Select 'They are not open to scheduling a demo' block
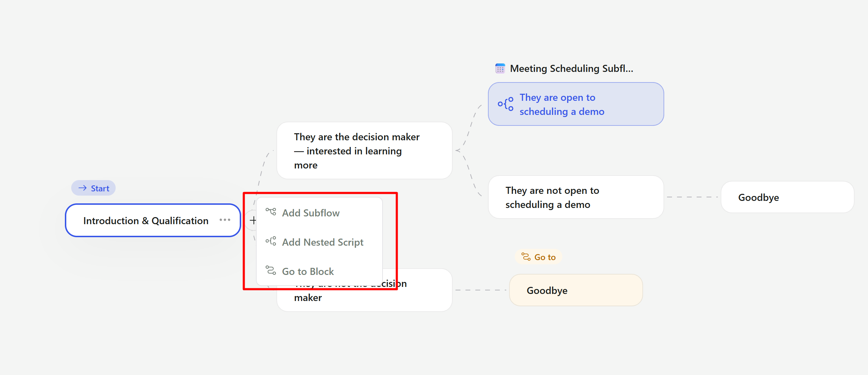Image resolution: width=868 pixels, height=375 pixels. point(576,197)
